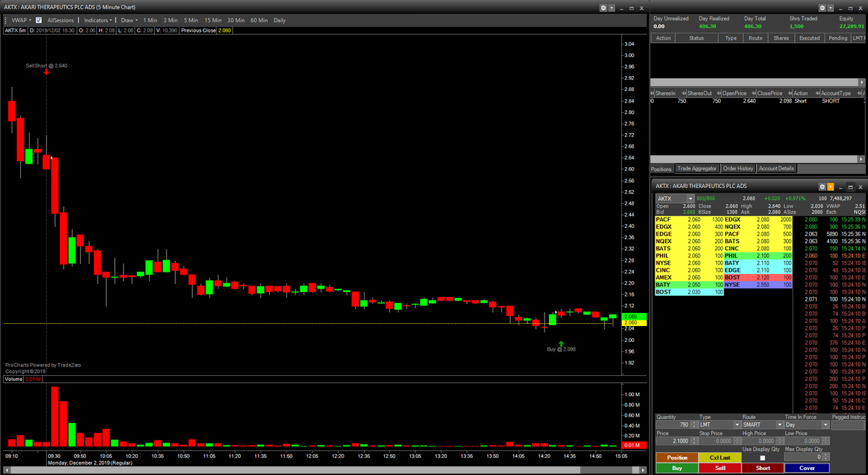Click the Max Display Qty spinner arrows

pyautogui.click(x=825, y=457)
